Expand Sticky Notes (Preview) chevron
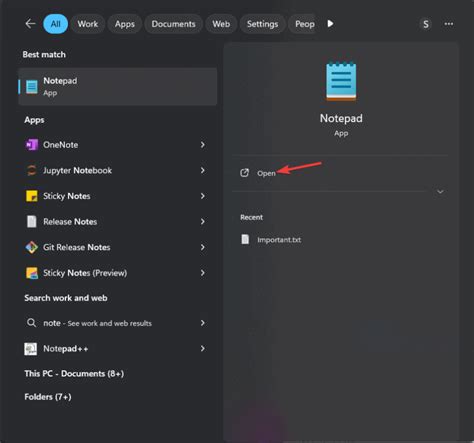Image resolution: width=474 pixels, height=443 pixels. (203, 273)
